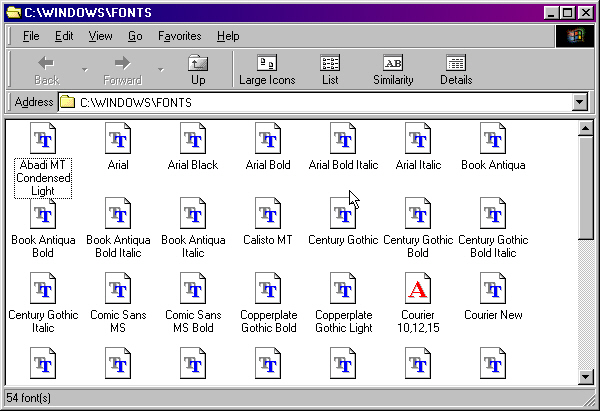Click the Forward navigation button
The height and width of the screenshot is (411, 600).
tap(122, 70)
